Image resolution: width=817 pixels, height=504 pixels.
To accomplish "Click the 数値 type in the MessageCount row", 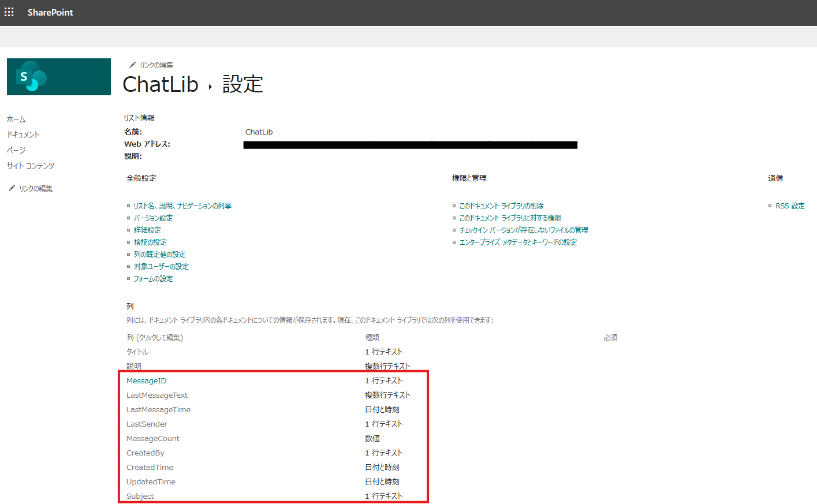I will [372, 439].
